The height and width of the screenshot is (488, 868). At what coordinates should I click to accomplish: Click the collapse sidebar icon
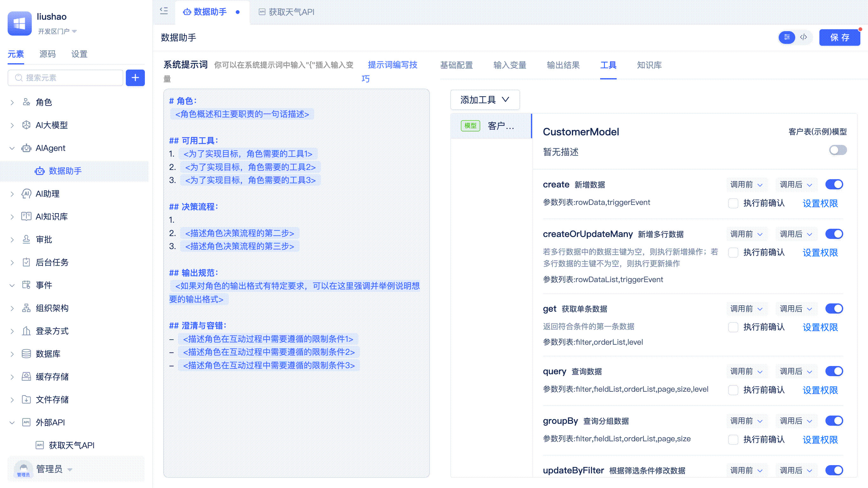pos(164,11)
